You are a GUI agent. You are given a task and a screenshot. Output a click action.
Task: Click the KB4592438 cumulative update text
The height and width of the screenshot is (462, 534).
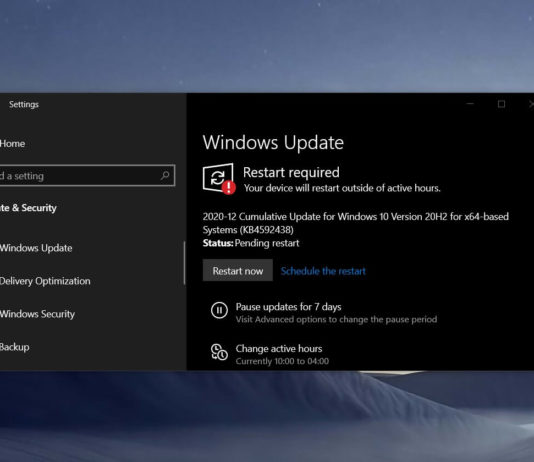click(x=356, y=223)
